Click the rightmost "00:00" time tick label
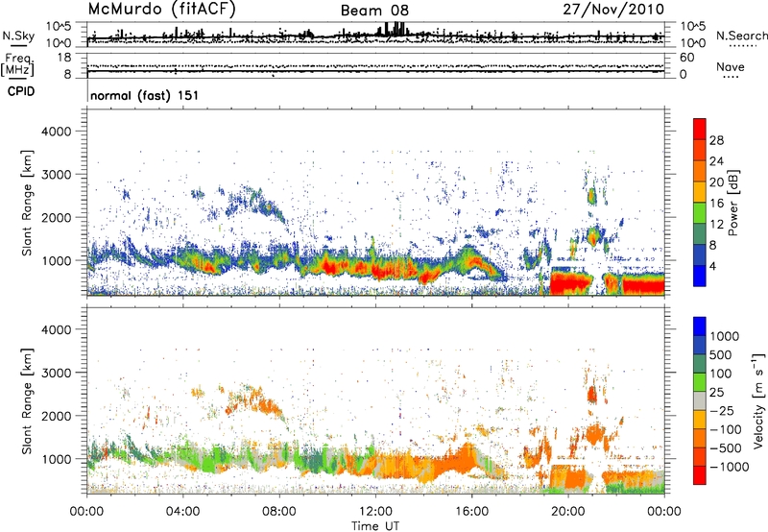768x532 pixels. pos(664,512)
